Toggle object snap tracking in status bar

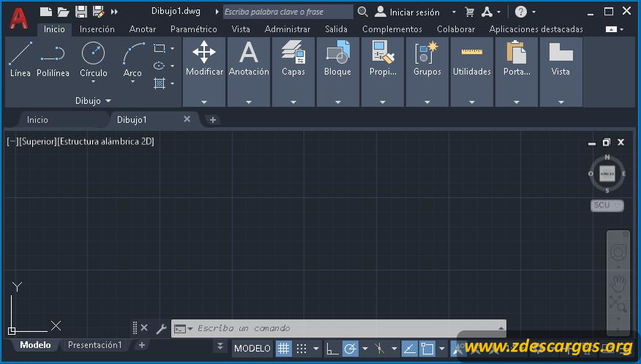point(409,349)
